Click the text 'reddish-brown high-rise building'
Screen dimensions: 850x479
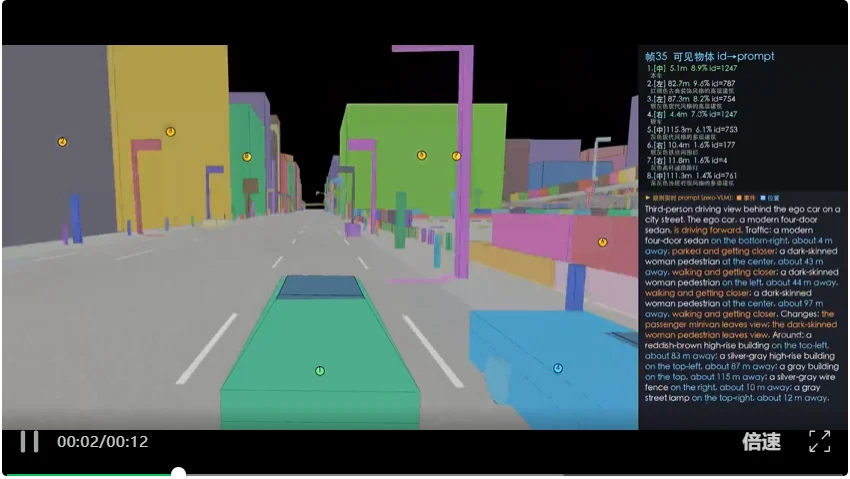click(707, 345)
